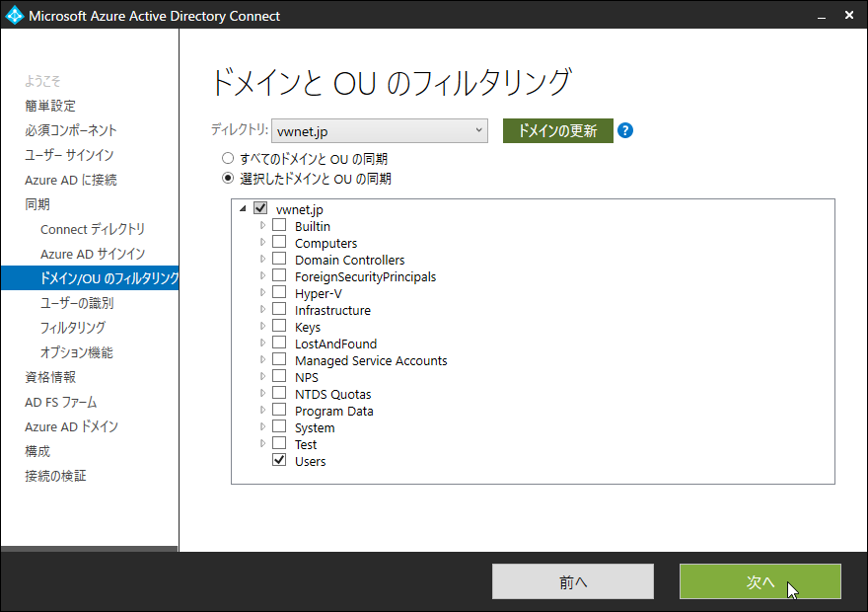Check the System checkbox
Image resolution: width=868 pixels, height=612 pixels.
click(279, 427)
